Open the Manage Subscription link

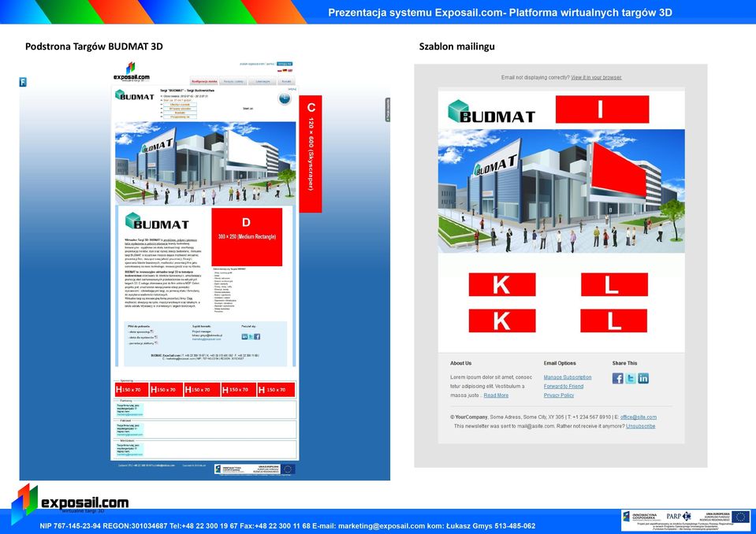click(x=568, y=377)
